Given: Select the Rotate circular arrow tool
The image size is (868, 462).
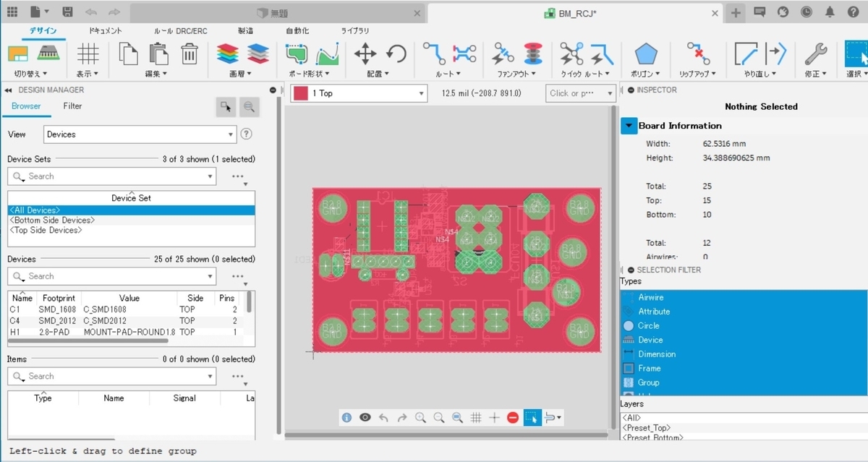Looking at the screenshot, I should point(396,54).
